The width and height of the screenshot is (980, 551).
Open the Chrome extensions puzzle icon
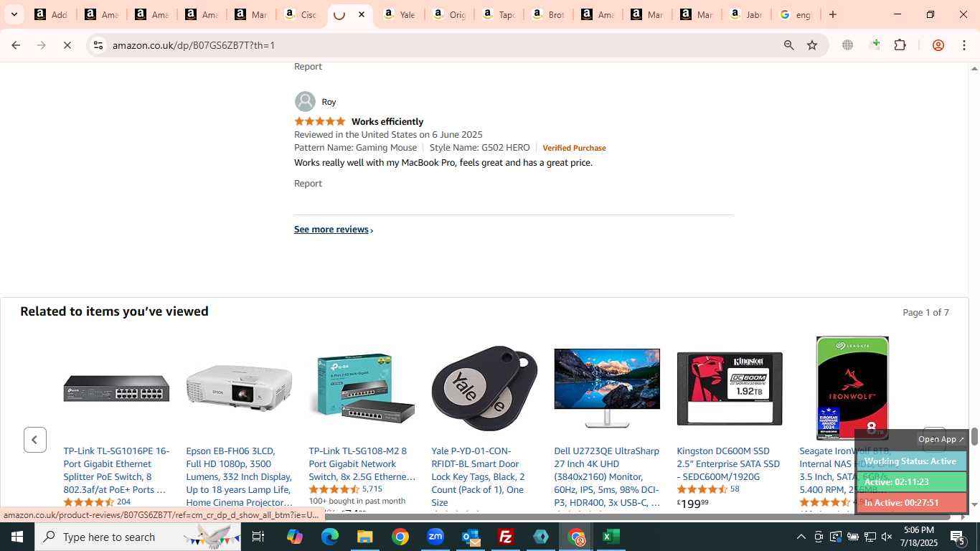coord(900,45)
